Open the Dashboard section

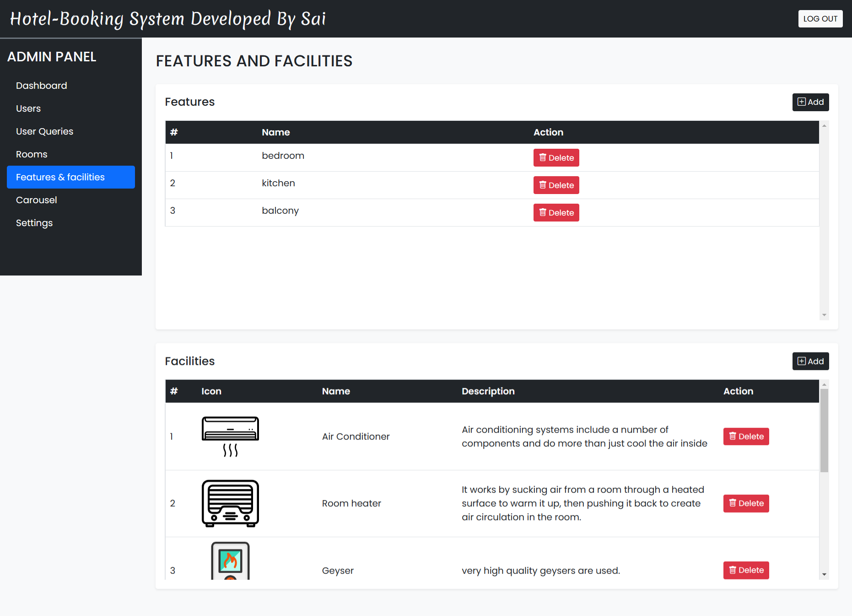pos(41,86)
